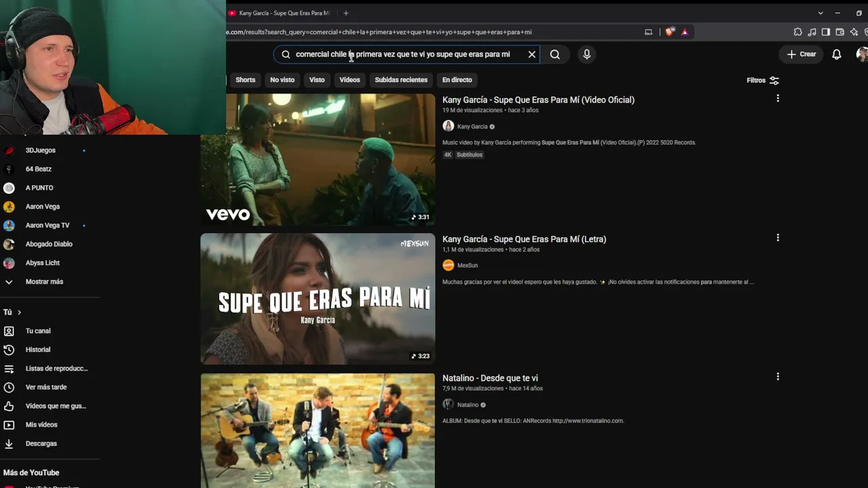Image resolution: width=868 pixels, height=488 pixels.
Task: Open the Aaron Vega channel avatar
Action: click(x=9, y=207)
